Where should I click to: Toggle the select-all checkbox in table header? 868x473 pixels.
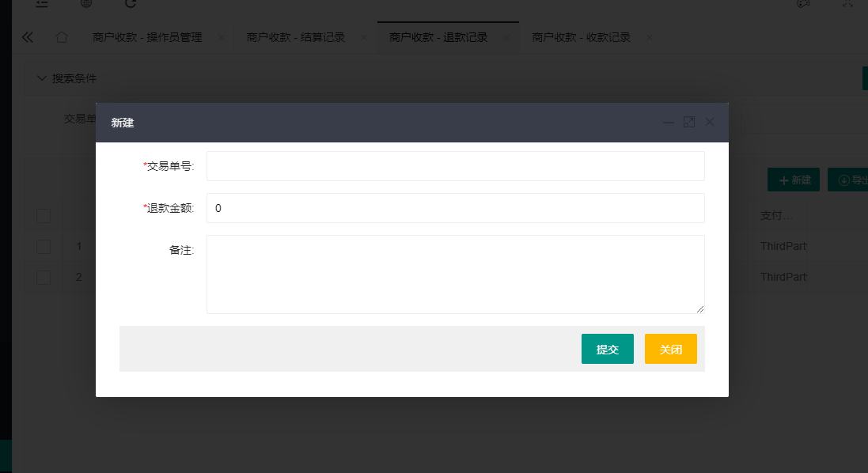tap(44, 215)
